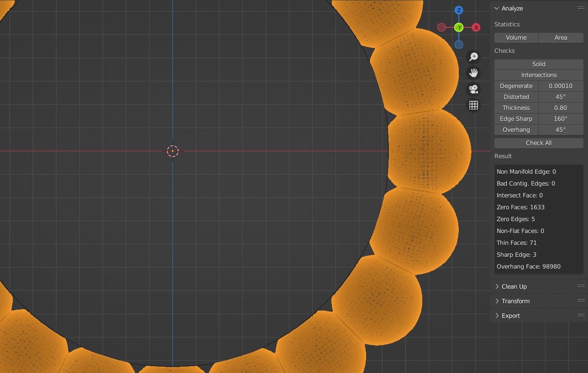Expand the Transform panel
588x373 pixels.
(497, 301)
